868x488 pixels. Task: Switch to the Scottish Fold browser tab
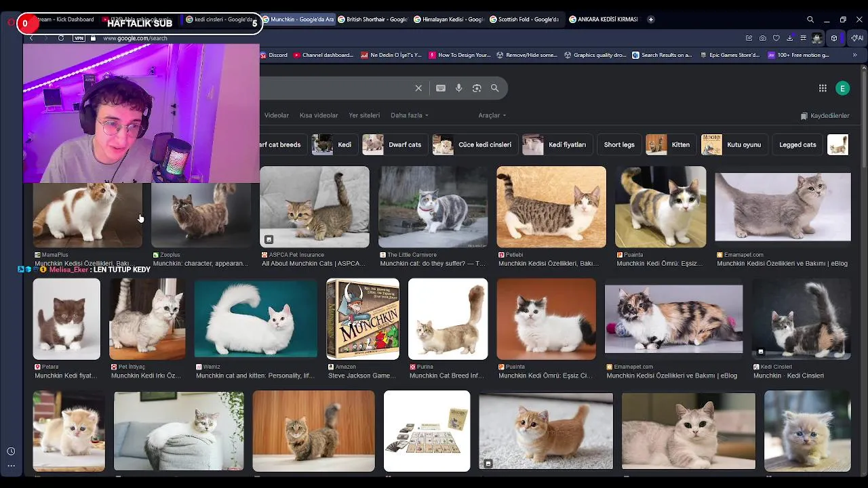tap(524, 20)
